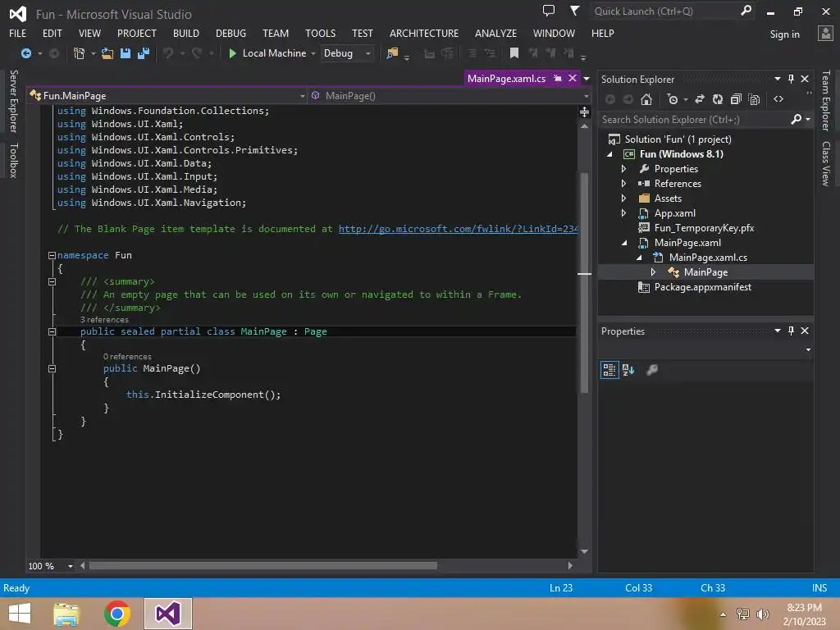Click the Quick Launch magnifier icon

coord(746,11)
